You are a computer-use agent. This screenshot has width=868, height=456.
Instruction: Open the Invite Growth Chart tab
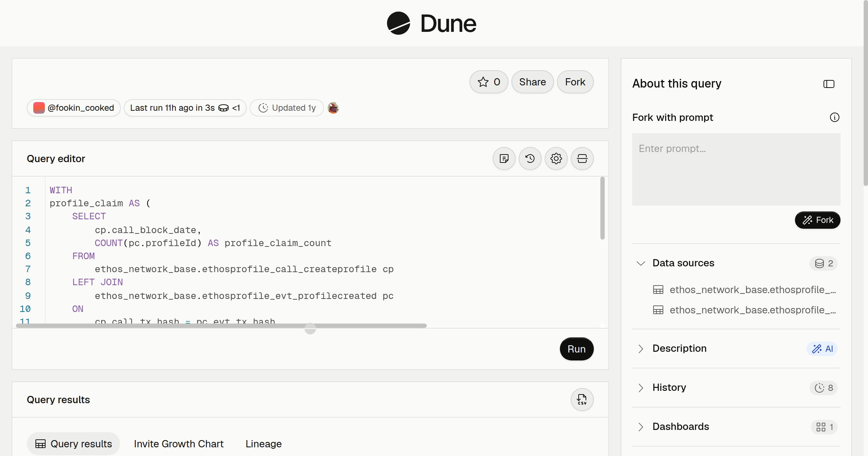pyautogui.click(x=179, y=444)
